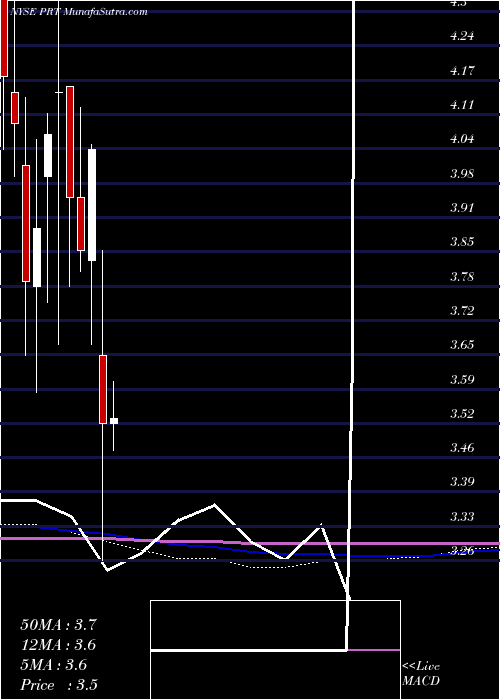500x700 pixels.
Task: Click the 3.52 price axis label
Action: (462, 414)
